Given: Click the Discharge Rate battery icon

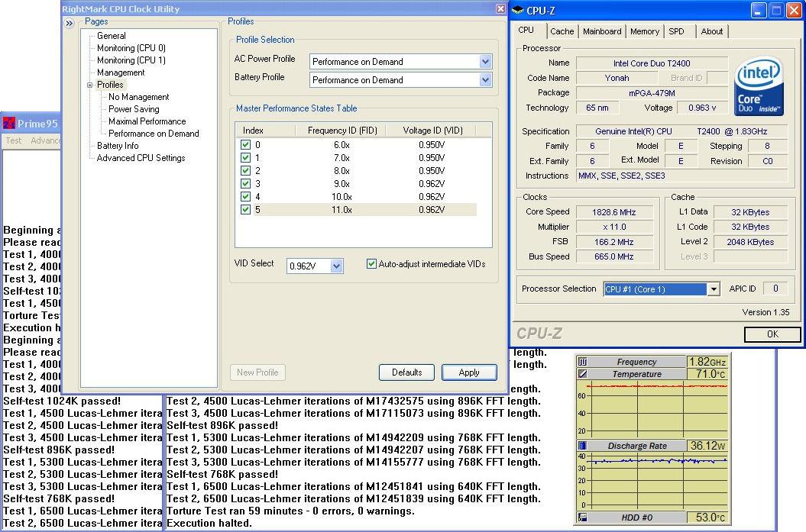Looking at the screenshot, I should coord(582,445).
